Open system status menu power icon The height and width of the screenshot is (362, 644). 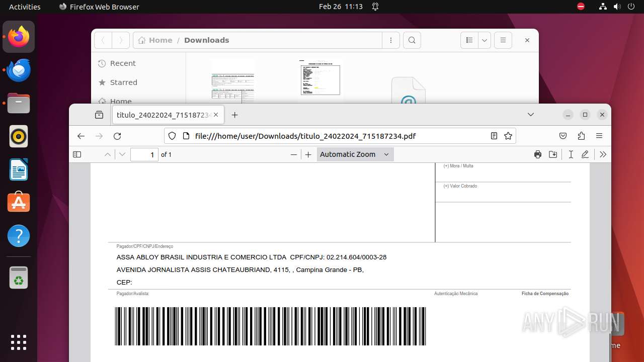[631, 7]
